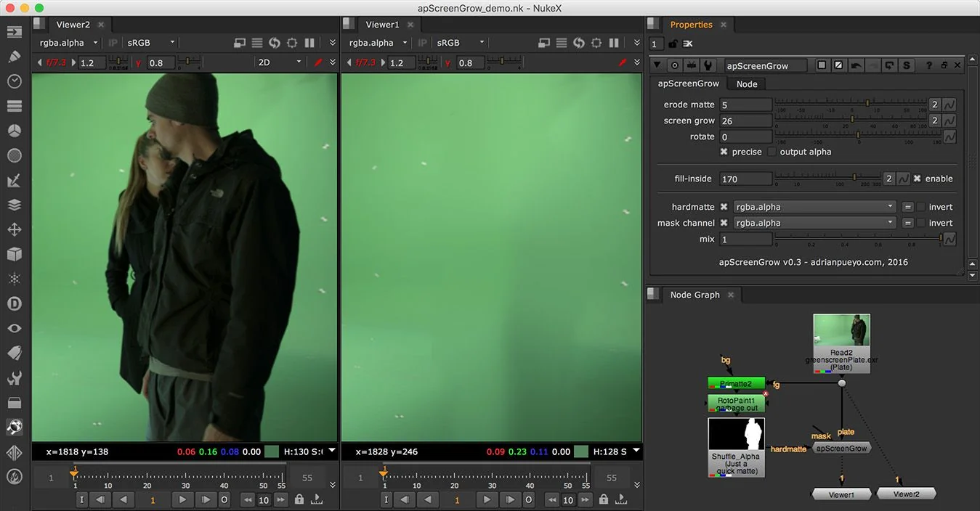The height and width of the screenshot is (511, 980).
Task: Uncheck the precise checkbox
Action: (x=724, y=152)
